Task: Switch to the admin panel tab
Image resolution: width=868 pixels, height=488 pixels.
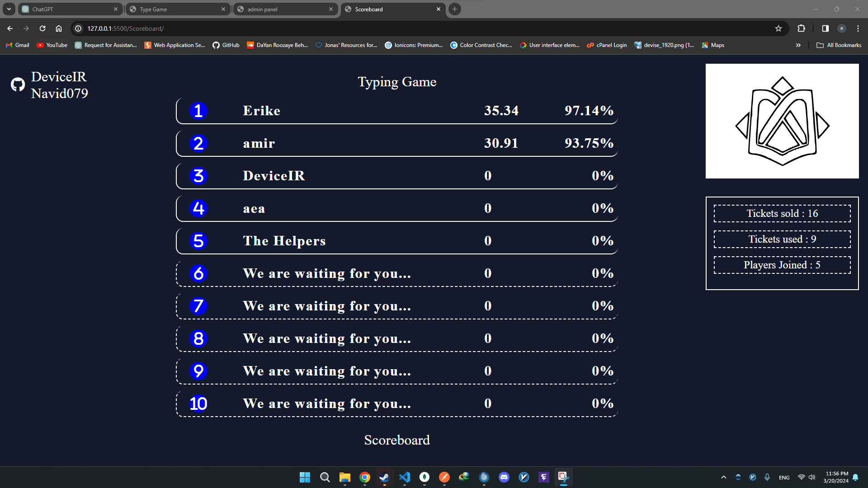Action: click(x=285, y=9)
